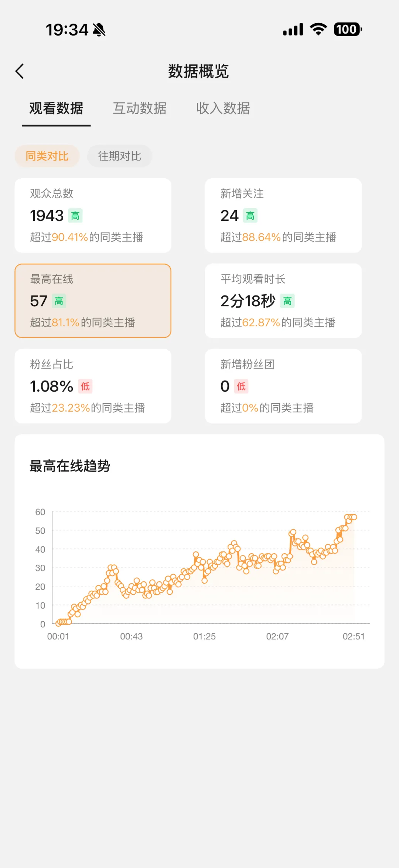Open the 观看数据 tab
Viewport: 399px width, 868px height.
coord(56,108)
